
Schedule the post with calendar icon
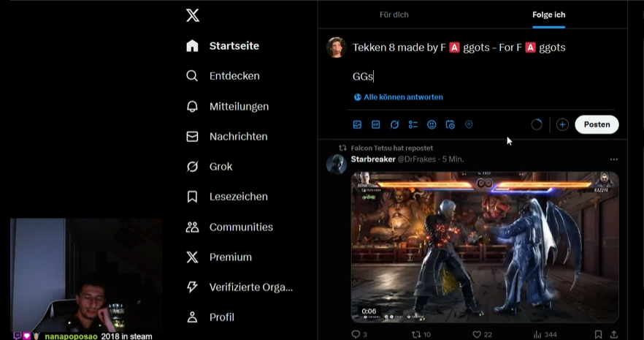pyautogui.click(x=450, y=124)
